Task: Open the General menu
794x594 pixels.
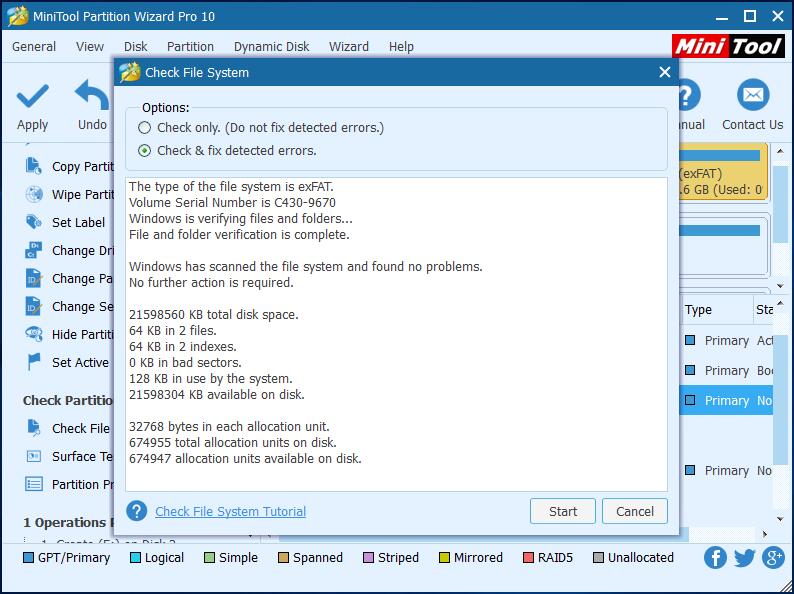Action: point(34,47)
